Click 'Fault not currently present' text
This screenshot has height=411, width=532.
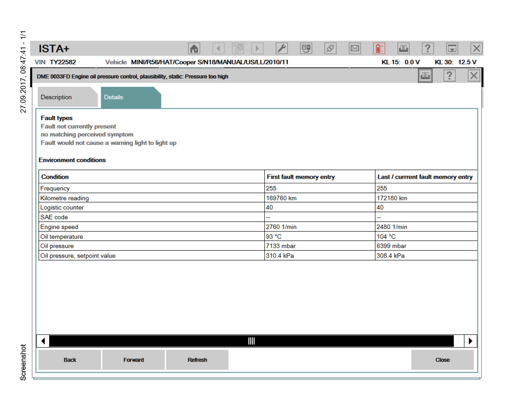(79, 126)
